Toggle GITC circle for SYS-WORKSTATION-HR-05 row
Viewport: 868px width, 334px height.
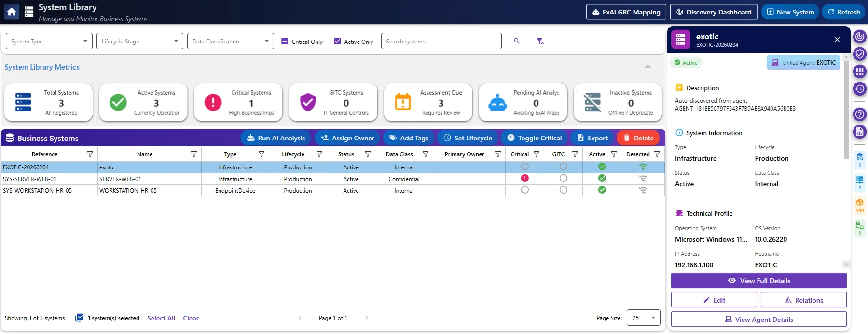(564, 190)
